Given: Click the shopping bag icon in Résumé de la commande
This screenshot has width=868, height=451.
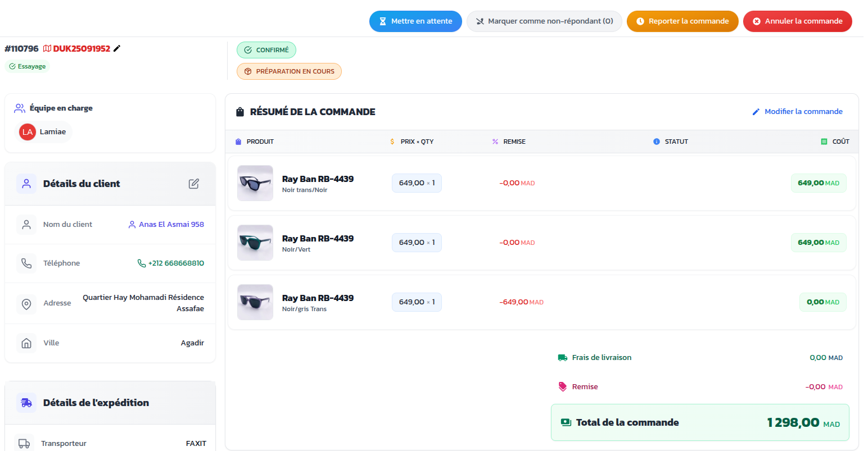Looking at the screenshot, I should click(x=240, y=112).
